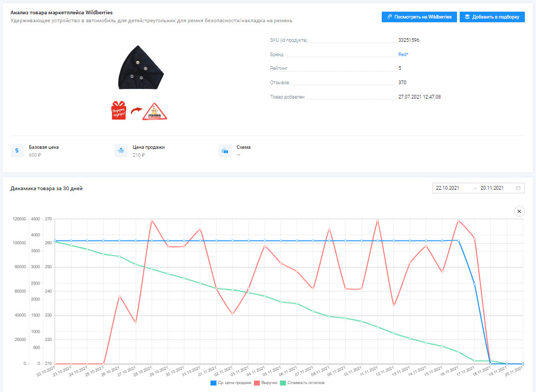Toggle the Стоимость остатков legend swatch

pyautogui.click(x=283, y=383)
